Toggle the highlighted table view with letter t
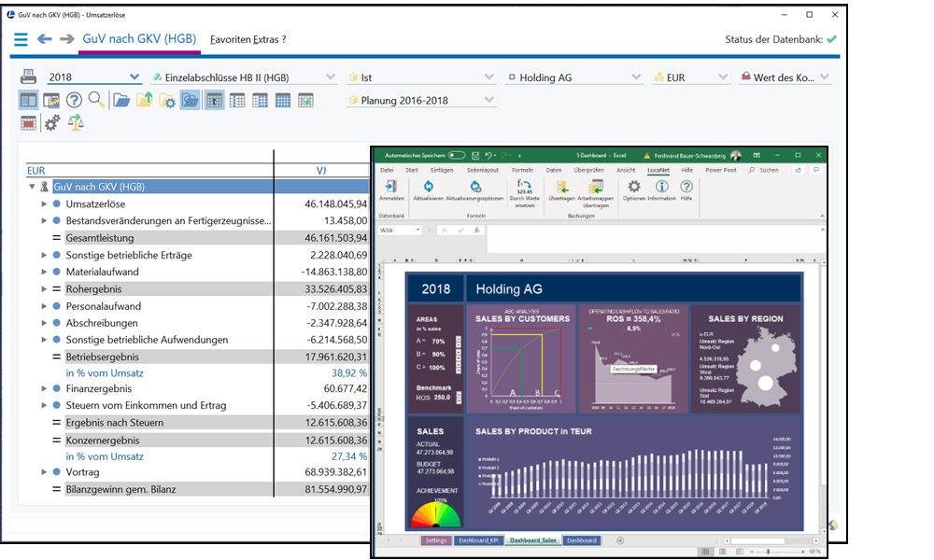 (214, 100)
